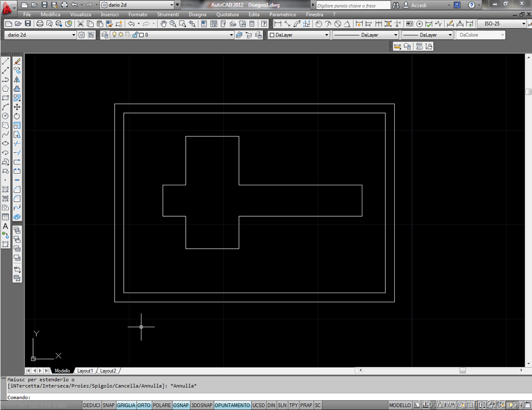Select the Line draw tool
Image resolution: width=532 pixels, height=410 pixels.
point(5,61)
